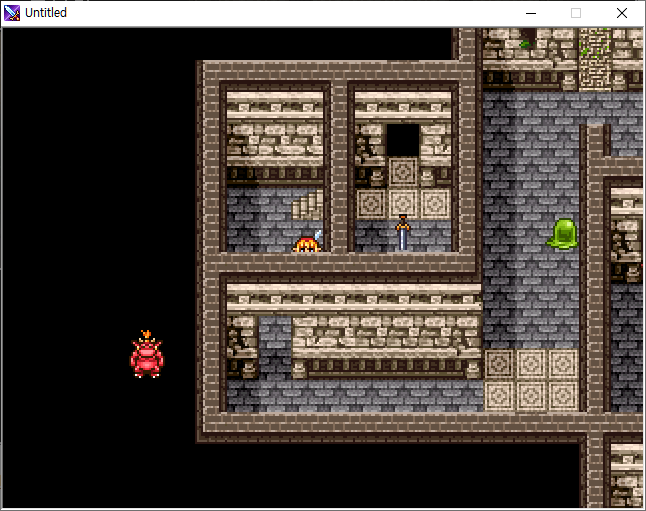Click the "Untitled" window title text
This screenshot has width=646, height=511.
[x=46, y=13]
